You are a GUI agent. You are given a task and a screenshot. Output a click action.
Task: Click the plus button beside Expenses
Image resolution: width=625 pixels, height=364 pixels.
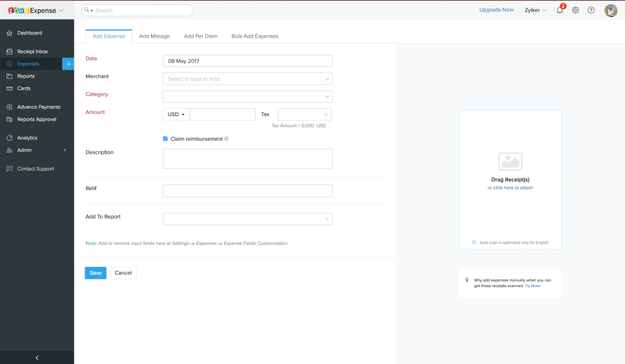pos(68,64)
